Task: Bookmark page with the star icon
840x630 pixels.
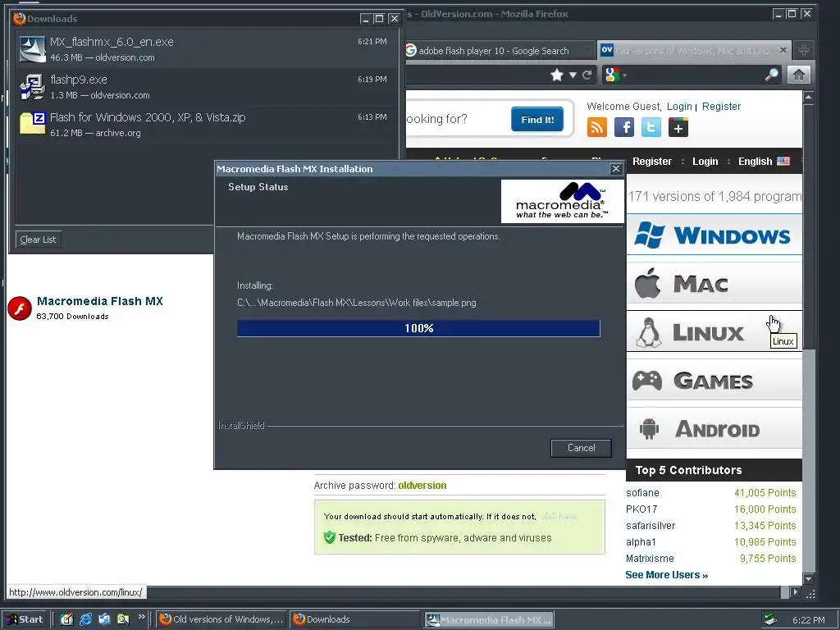Action: (557, 75)
